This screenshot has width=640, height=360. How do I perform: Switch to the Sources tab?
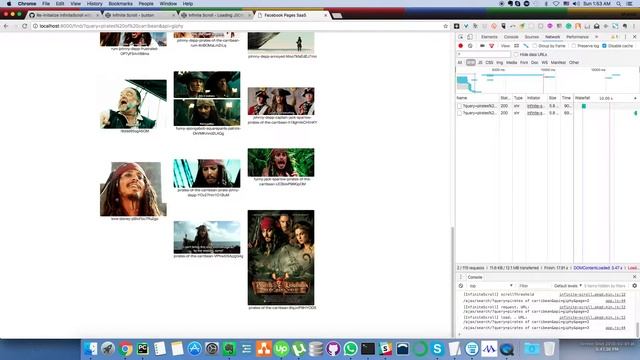[x=531, y=37]
